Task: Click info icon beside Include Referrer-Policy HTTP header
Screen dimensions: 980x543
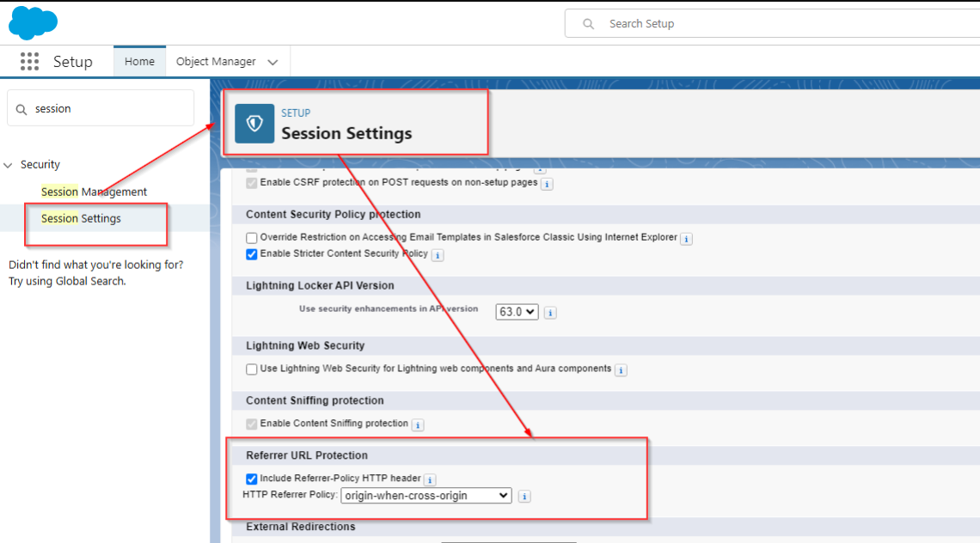Action: pyautogui.click(x=430, y=480)
